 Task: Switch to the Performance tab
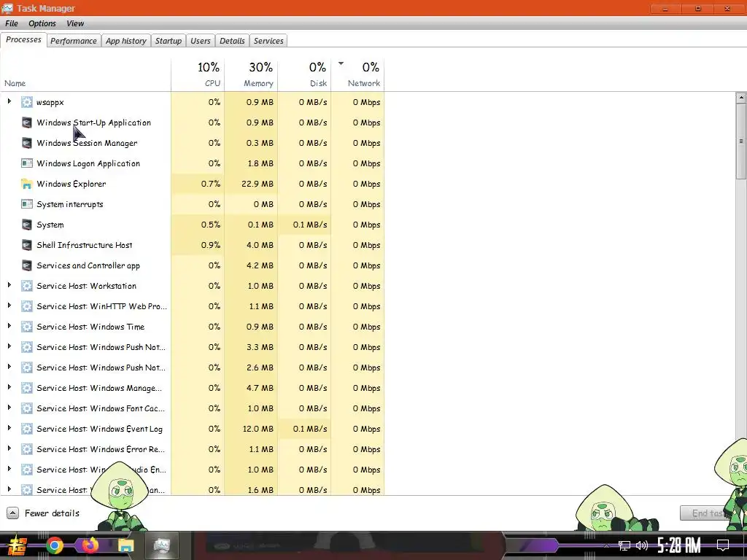pyautogui.click(x=74, y=41)
